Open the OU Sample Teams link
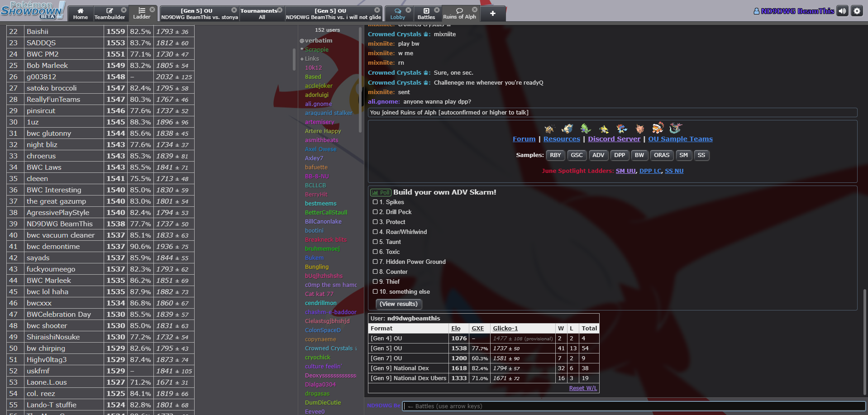The width and height of the screenshot is (868, 415). pyautogui.click(x=680, y=139)
